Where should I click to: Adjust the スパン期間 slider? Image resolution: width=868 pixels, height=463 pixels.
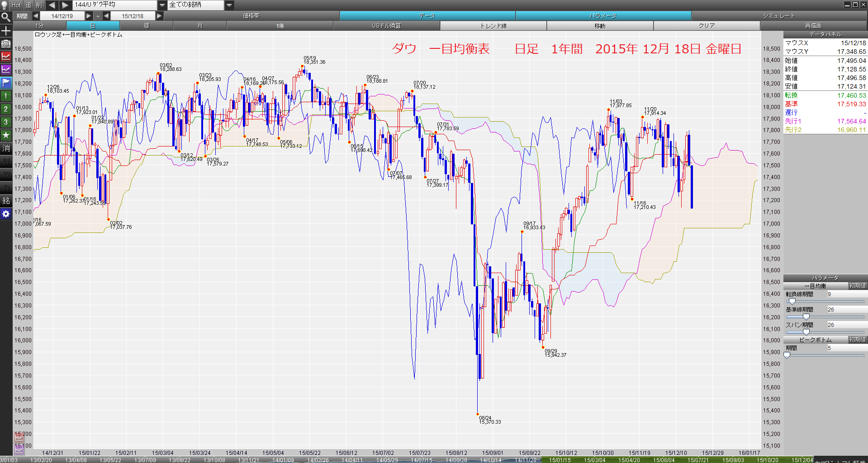(x=806, y=332)
